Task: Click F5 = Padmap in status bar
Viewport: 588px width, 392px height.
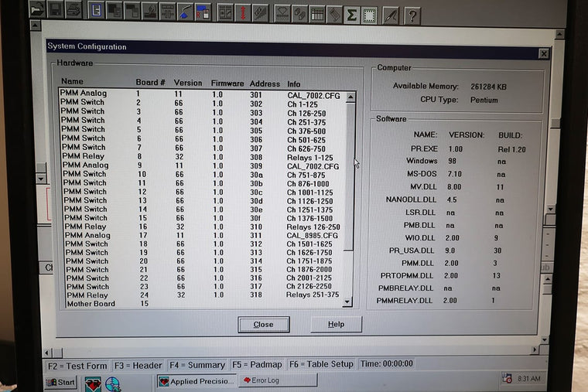Action: (x=257, y=364)
